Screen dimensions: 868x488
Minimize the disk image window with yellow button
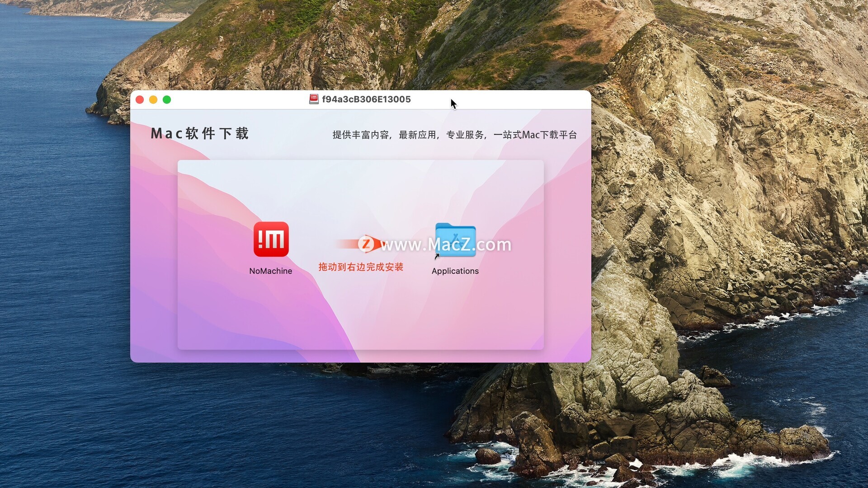click(153, 100)
